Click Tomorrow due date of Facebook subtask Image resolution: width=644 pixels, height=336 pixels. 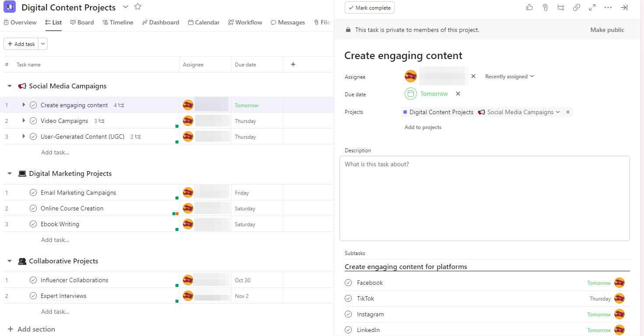click(599, 283)
